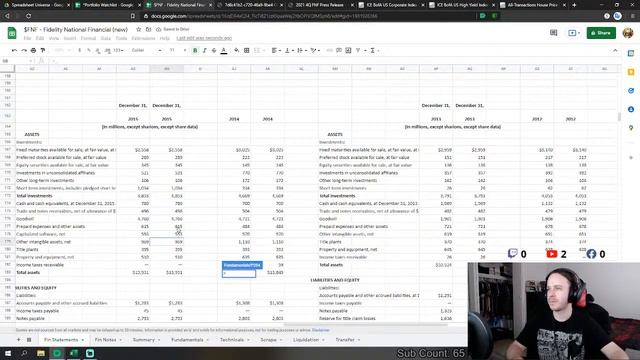
Task: Open the Format menu
Action: (88, 38)
